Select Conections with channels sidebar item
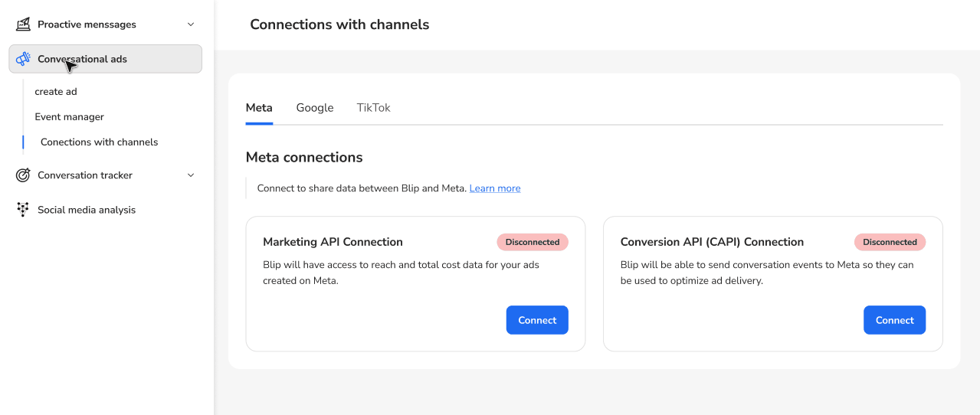 99,142
